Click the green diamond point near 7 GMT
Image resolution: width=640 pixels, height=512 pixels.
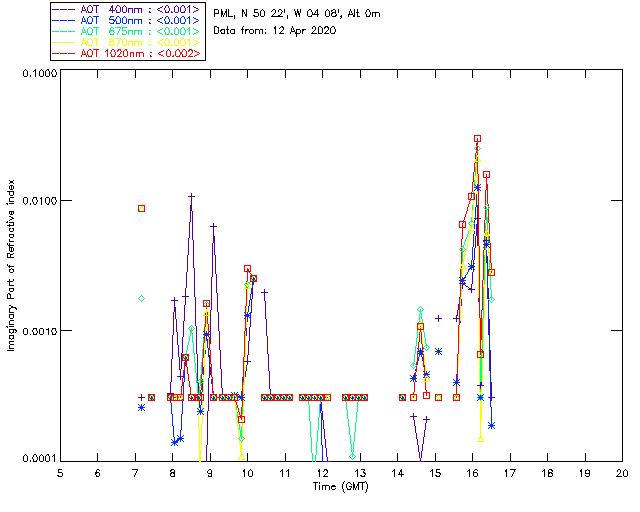[141, 298]
